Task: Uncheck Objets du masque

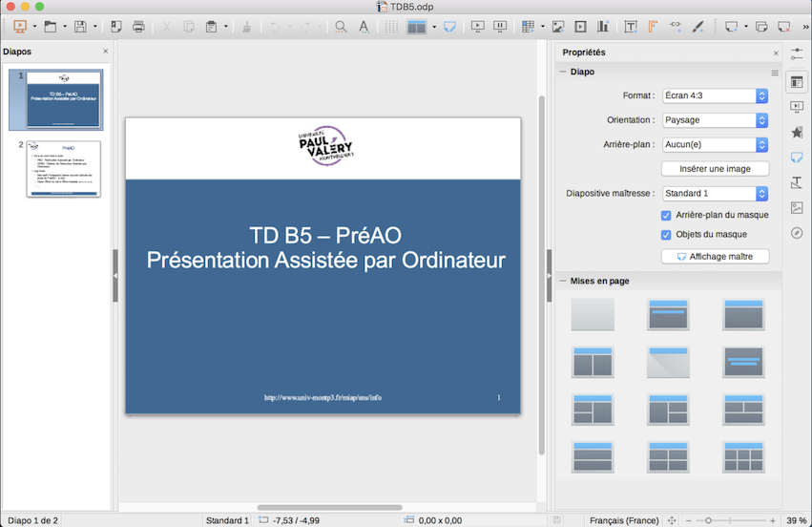Action: tap(666, 235)
